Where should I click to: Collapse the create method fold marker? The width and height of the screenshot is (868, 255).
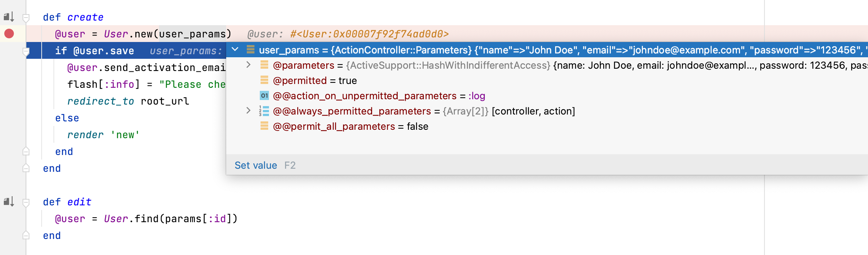tap(26, 17)
